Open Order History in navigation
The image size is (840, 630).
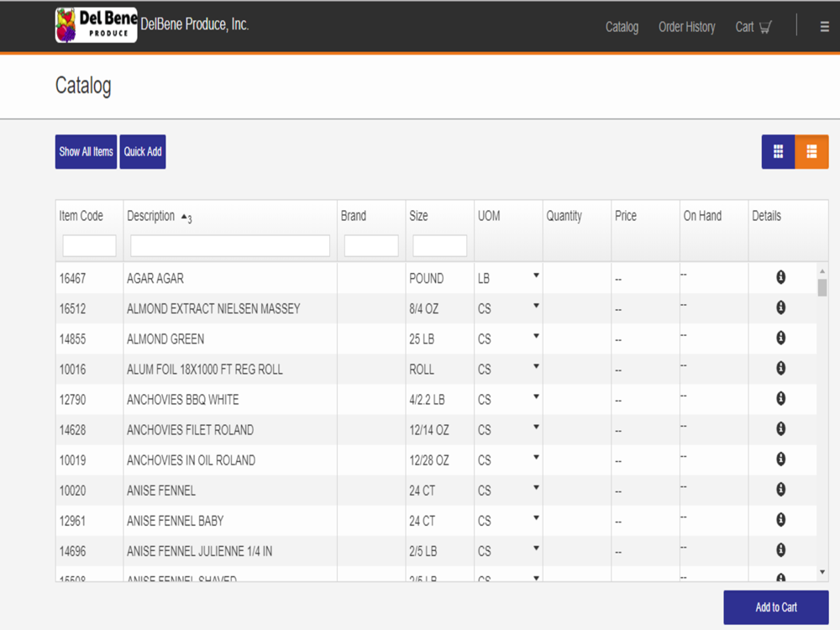click(x=687, y=27)
